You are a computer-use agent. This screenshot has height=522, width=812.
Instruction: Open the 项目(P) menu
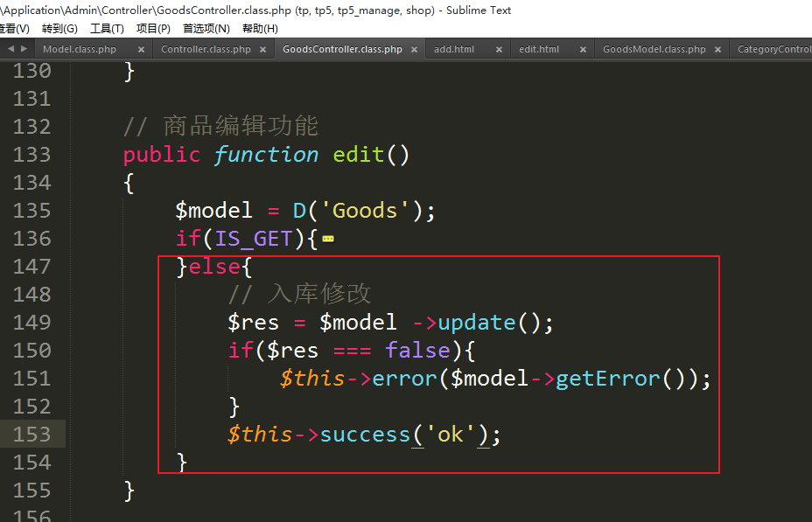point(153,29)
